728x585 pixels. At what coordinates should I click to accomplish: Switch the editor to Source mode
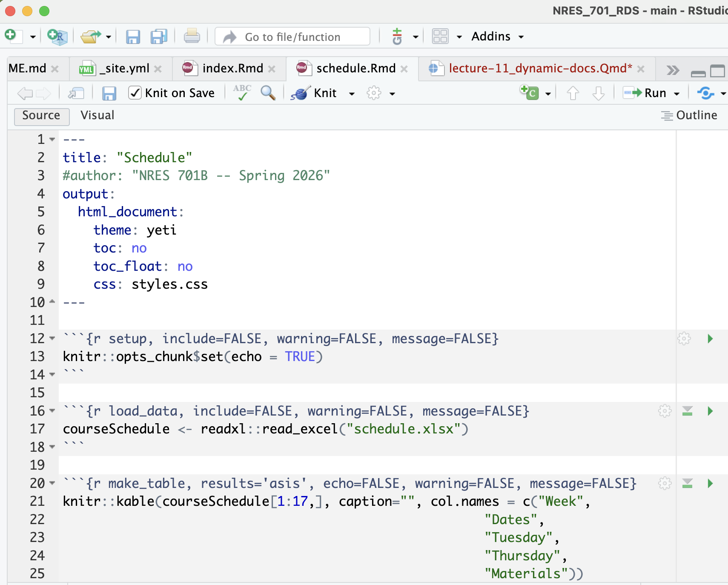click(x=41, y=116)
